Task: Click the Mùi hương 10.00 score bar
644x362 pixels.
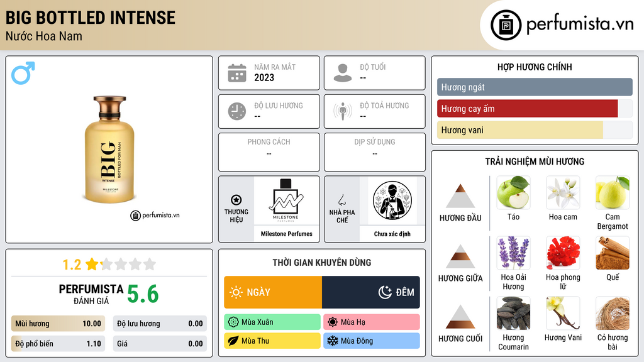Action: [58, 324]
